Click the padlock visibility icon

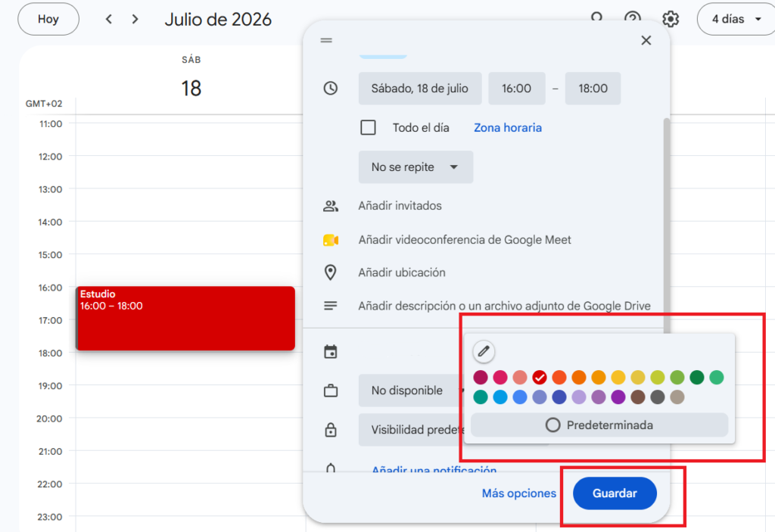tap(331, 430)
